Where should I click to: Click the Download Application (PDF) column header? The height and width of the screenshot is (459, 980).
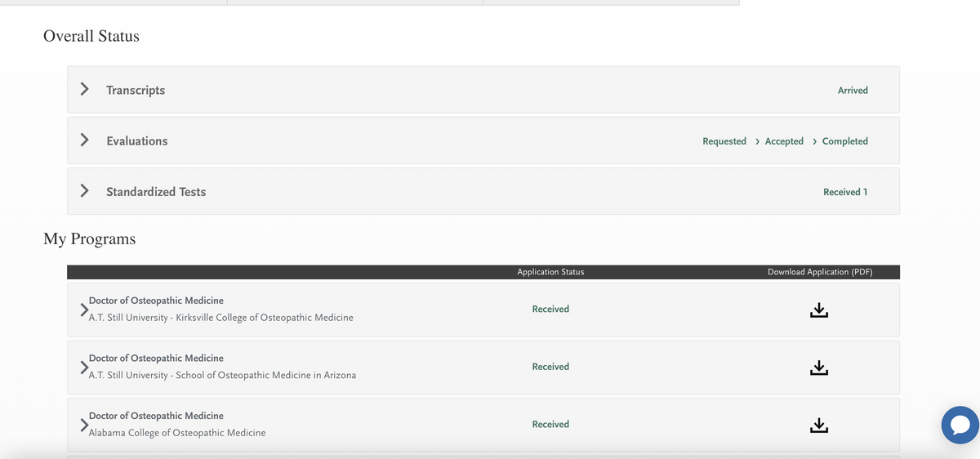pos(820,272)
